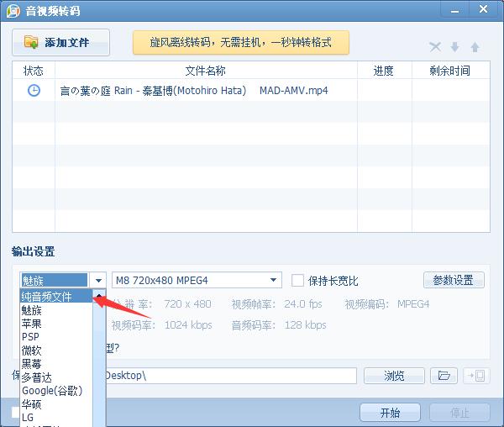Click the 文件名称 column header

(206, 71)
